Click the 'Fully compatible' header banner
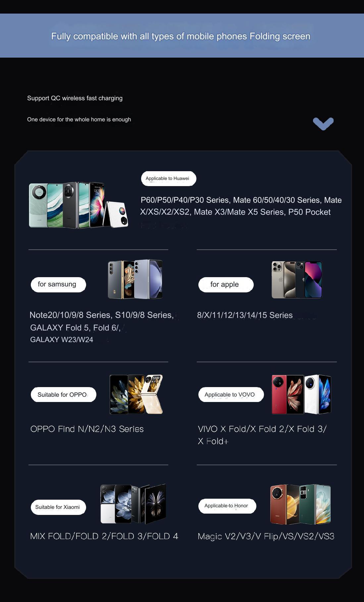This screenshot has height=602, width=364. pos(182,36)
